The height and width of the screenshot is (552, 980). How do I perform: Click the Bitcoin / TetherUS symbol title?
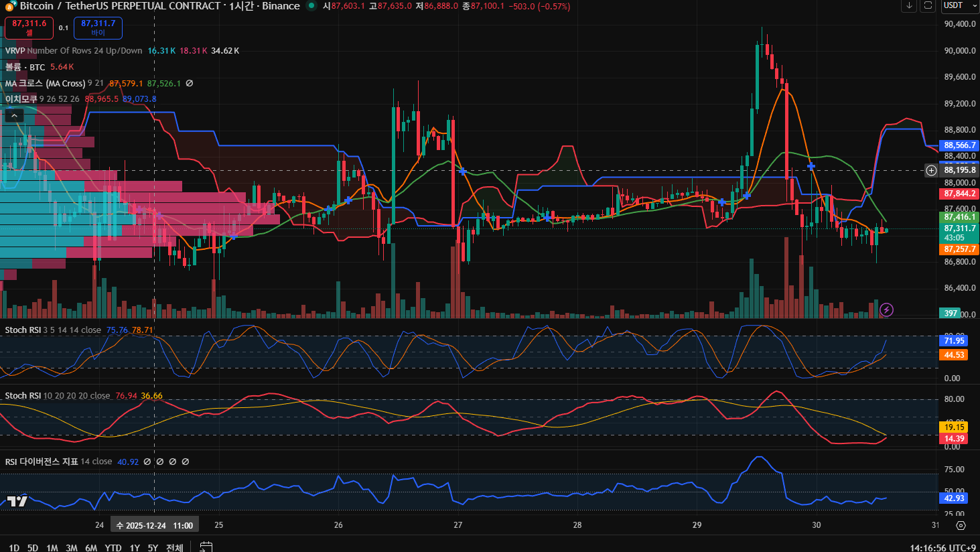(121, 6)
